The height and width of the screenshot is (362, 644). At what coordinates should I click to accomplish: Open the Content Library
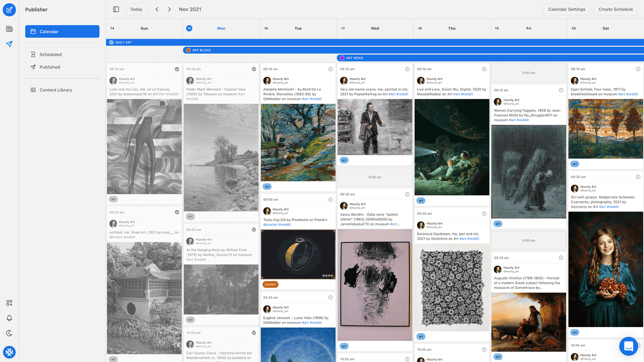point(56,90)
